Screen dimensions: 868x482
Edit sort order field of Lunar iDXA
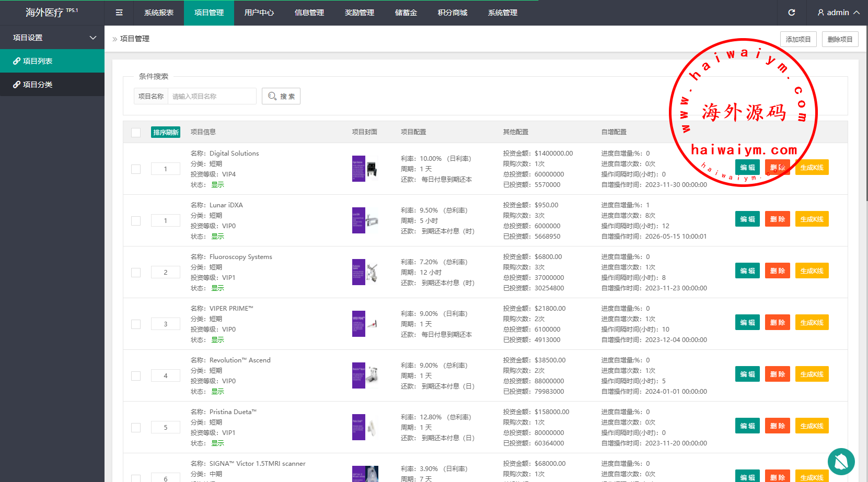[166, 220]
